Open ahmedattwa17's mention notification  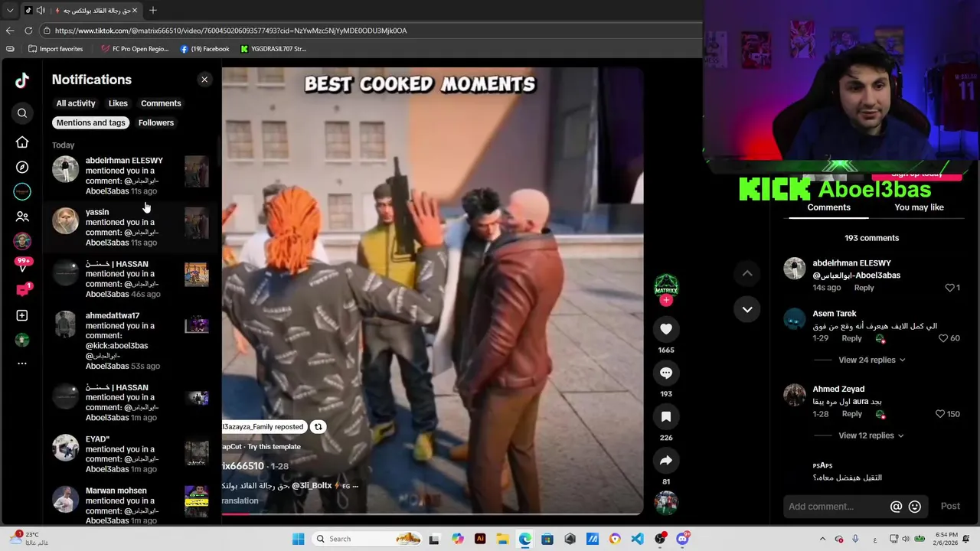pos(130,341)
